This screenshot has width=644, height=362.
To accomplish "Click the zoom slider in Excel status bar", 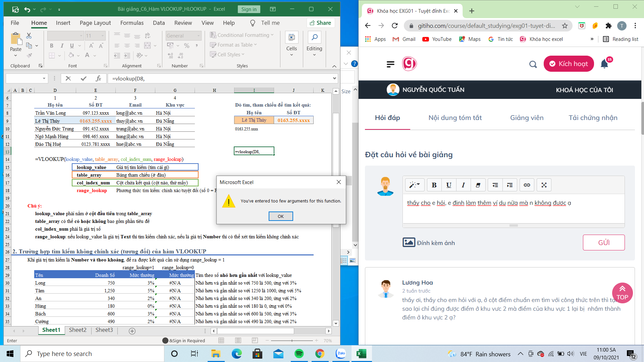I will click(292, 341).
